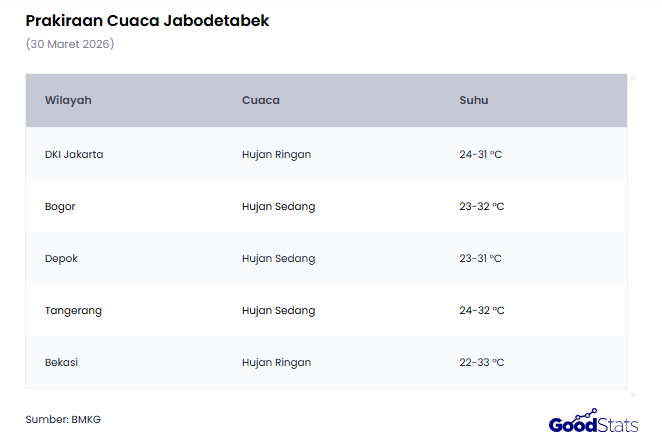Click Hujan Ringan weather for DKI Jakarta

click(x=276, y=154)
